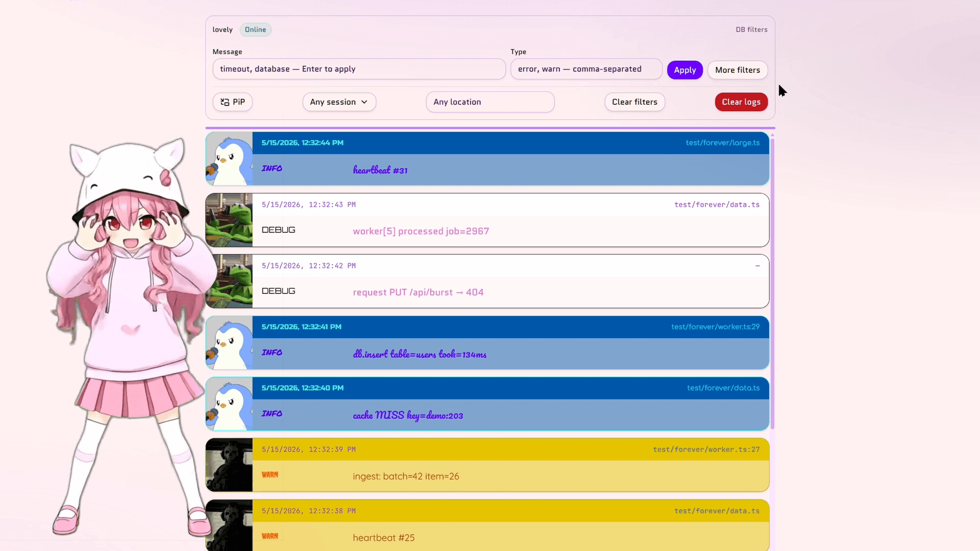Click the test/forever/worker.ts:29 location
This screenshot has height=551, width=980.
tap(715, 327)
